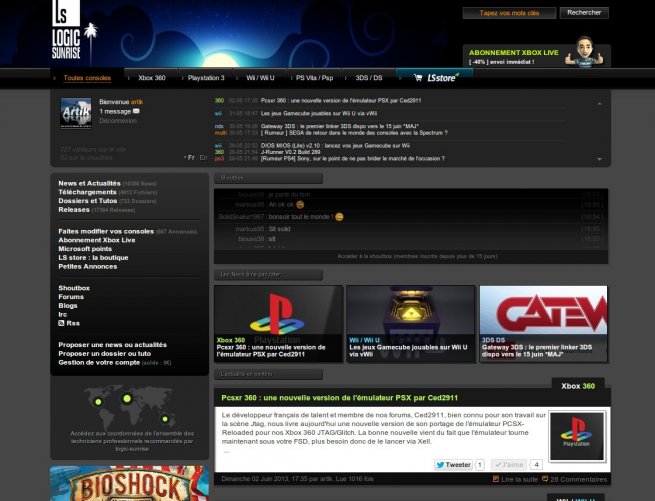Open the 28 Commentaires link
The image size is (655, 501).
coord(574,479)
